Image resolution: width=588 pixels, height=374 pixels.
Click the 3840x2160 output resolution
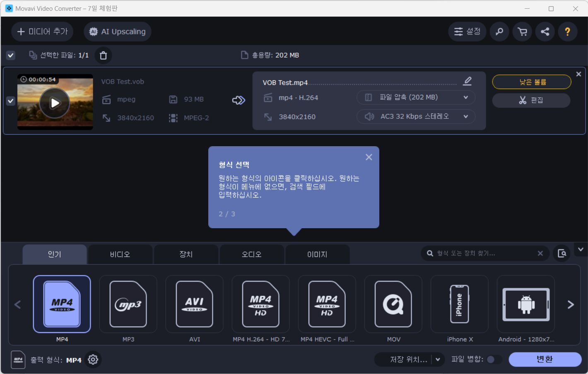point(297,117)
